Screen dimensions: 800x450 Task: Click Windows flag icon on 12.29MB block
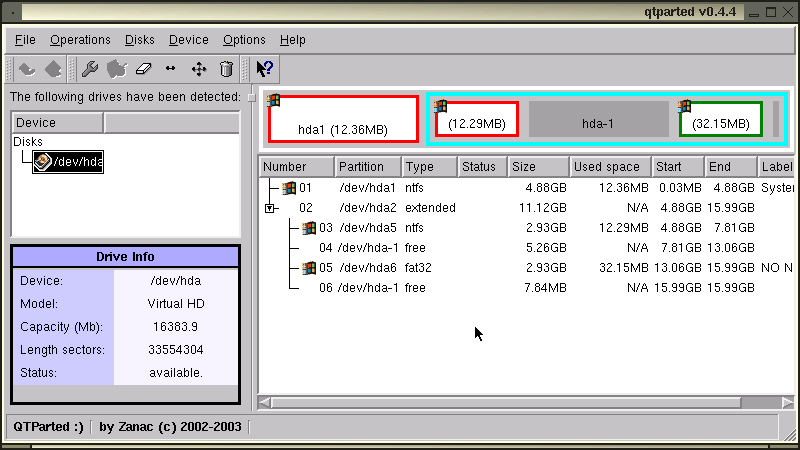tap(440, 106)
